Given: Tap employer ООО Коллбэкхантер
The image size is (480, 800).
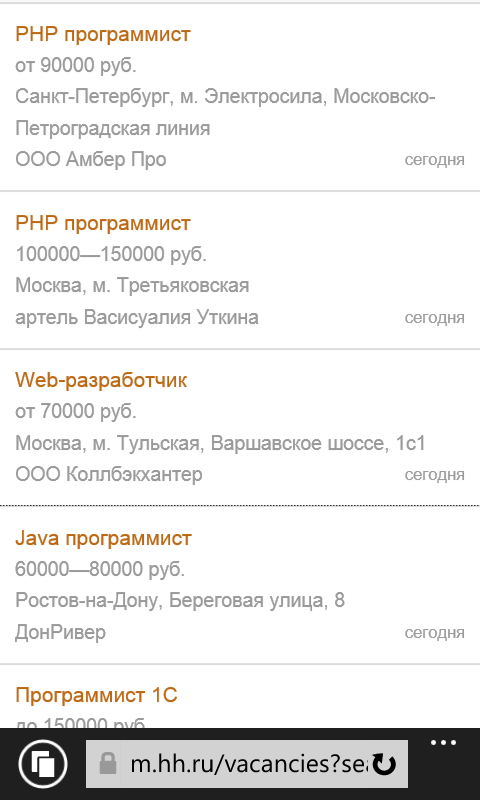Looking at the screenshot, I should coord(109,474).
